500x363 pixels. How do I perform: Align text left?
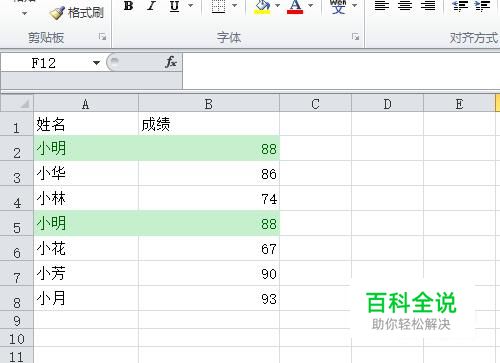(382, 6)
